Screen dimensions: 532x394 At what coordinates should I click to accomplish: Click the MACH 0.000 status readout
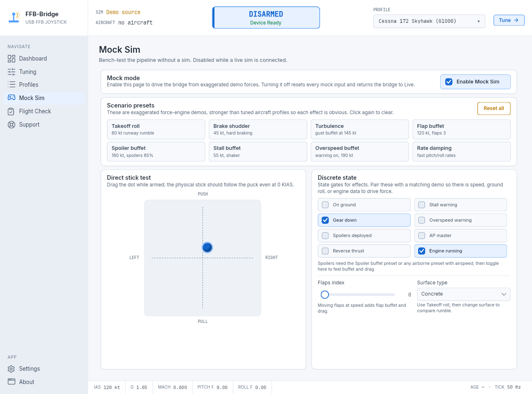click(172, 387)
